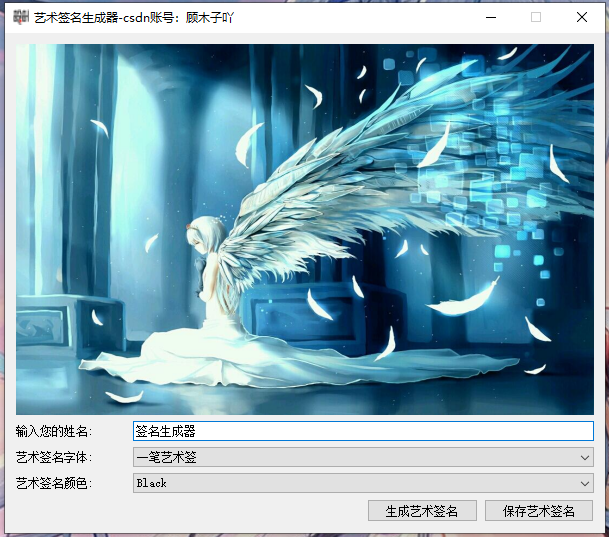The width and height of the screenshot is (609, 537).
Task: Click the 保存艺术签名 button
Action: coord(539,511)
